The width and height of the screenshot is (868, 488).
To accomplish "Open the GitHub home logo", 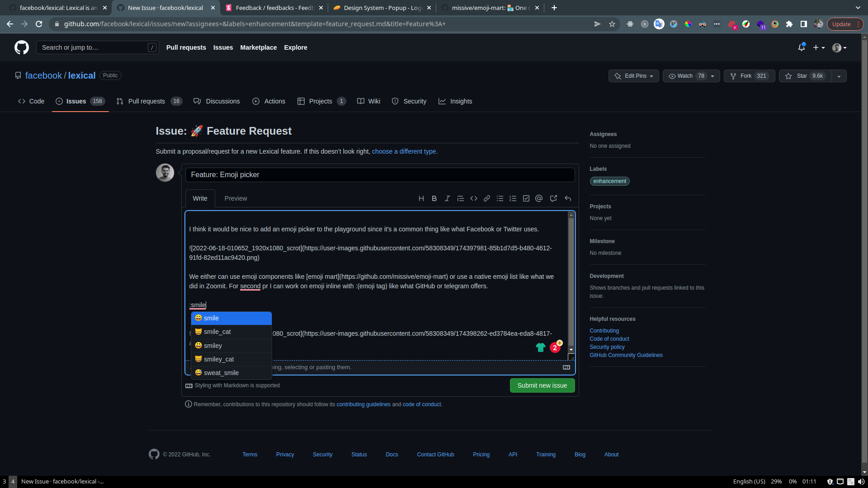I will tap(22, 47).
